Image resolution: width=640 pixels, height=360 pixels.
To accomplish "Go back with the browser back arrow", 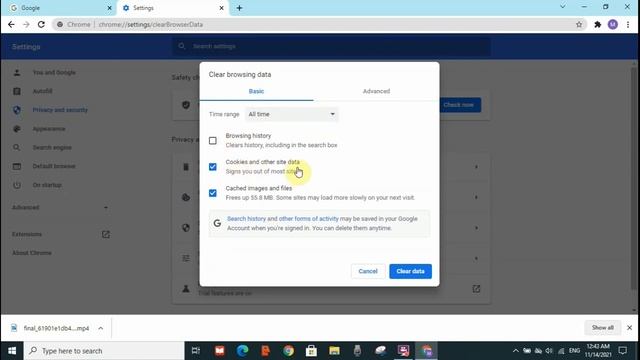I will (11, 24).
